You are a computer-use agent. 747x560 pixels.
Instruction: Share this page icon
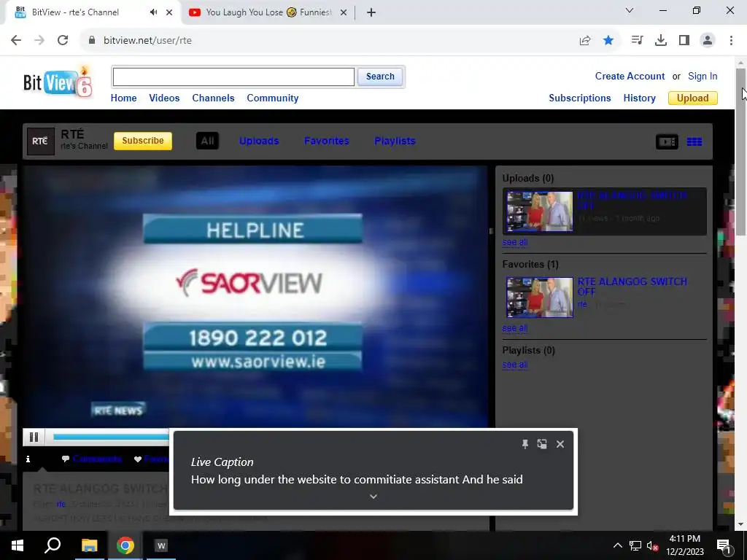tap(585, 41)
